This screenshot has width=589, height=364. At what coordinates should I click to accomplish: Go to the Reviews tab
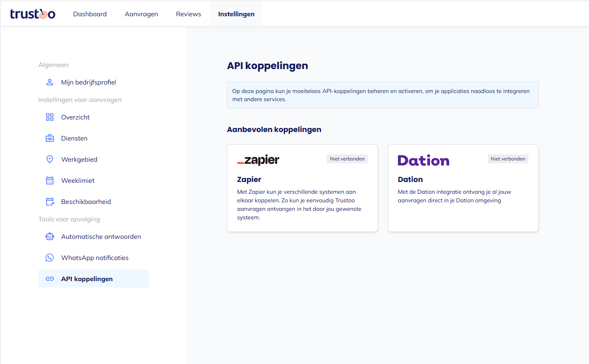click(189, 14)
